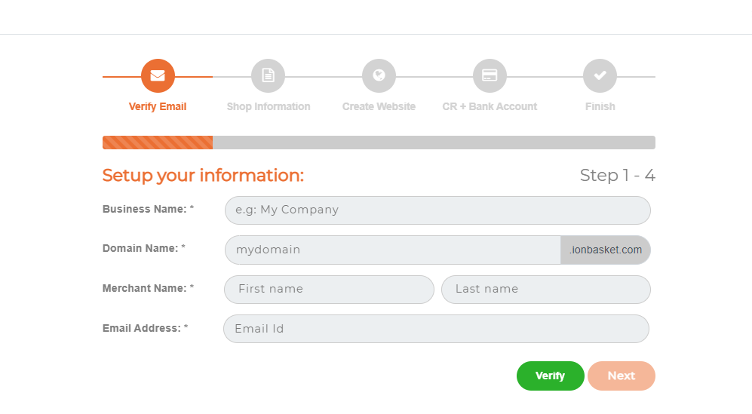Screen dimensions: 752x414
Task: Focus the First name field
Action: [329, 289]
